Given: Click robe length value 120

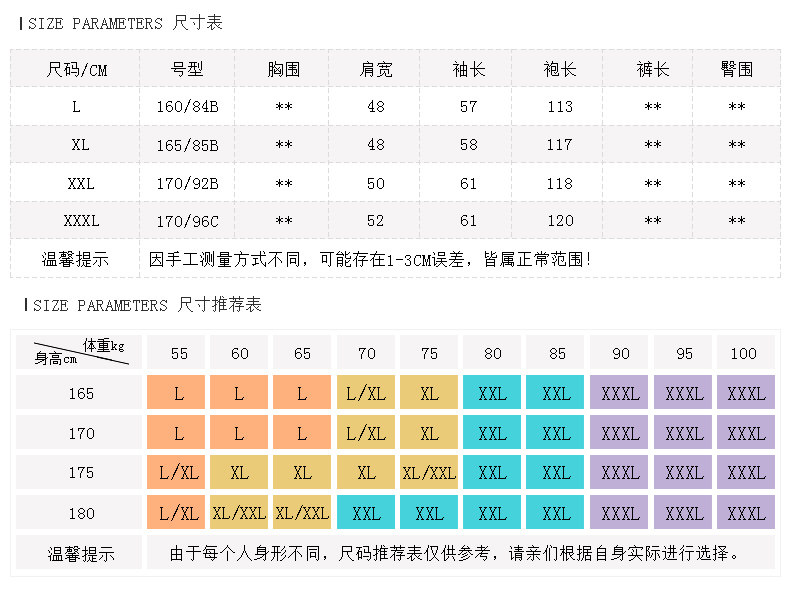Looking at the screenshot, I should click(x=560, y=221).
